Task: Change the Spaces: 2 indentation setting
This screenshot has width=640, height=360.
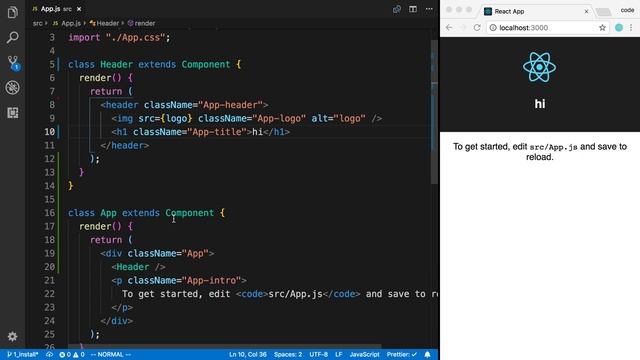Action: click(x=288, y=354)
